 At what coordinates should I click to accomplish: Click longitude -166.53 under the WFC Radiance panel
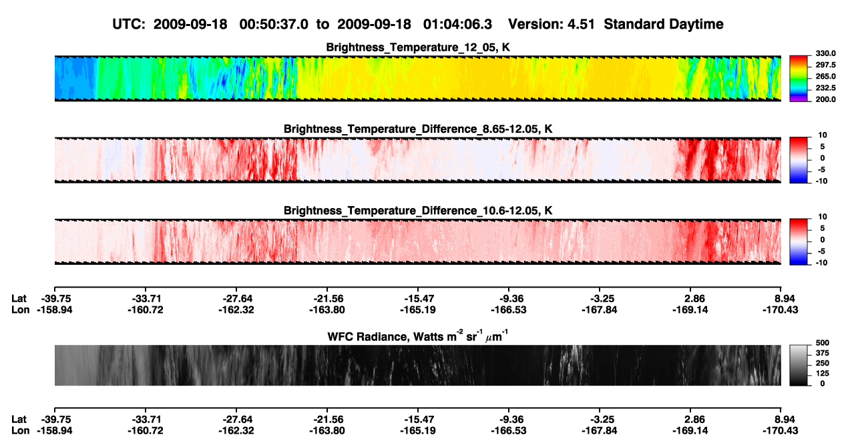509,430
